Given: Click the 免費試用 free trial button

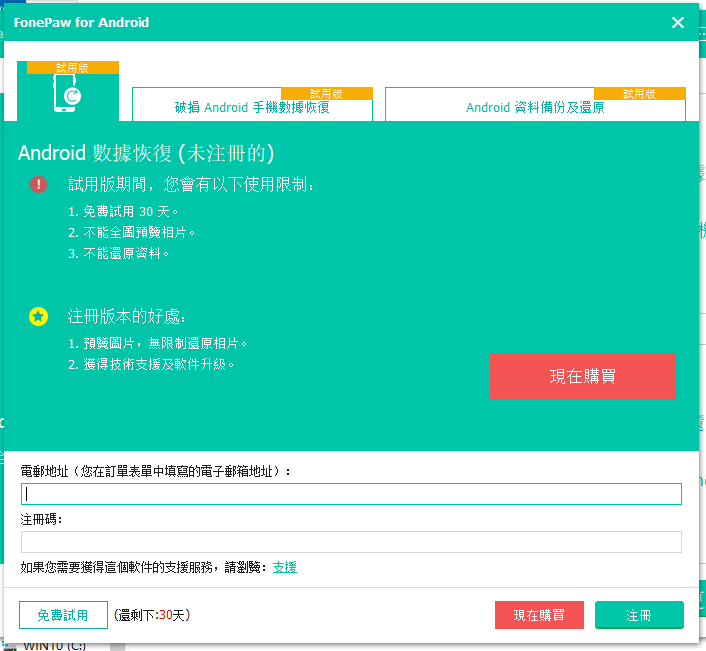Looking at the screenshot, I should coord(63,615).
